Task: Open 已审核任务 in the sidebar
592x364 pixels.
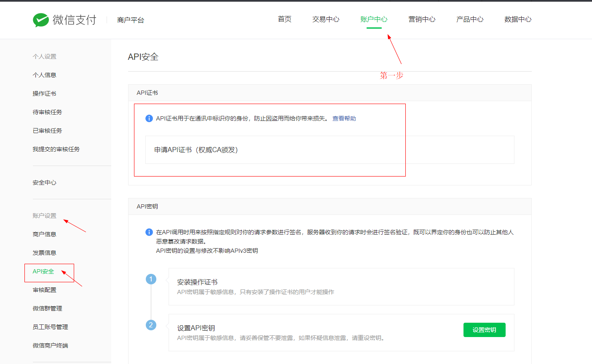Action: tap(47, 131)
